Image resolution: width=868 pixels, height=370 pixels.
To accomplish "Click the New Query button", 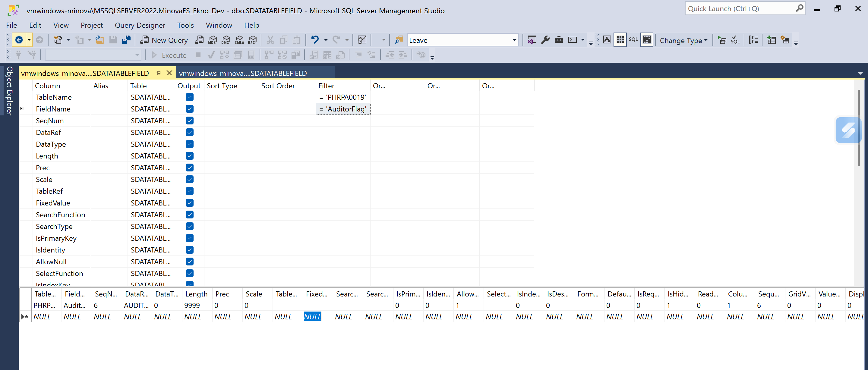I will [x=164, y=40].
